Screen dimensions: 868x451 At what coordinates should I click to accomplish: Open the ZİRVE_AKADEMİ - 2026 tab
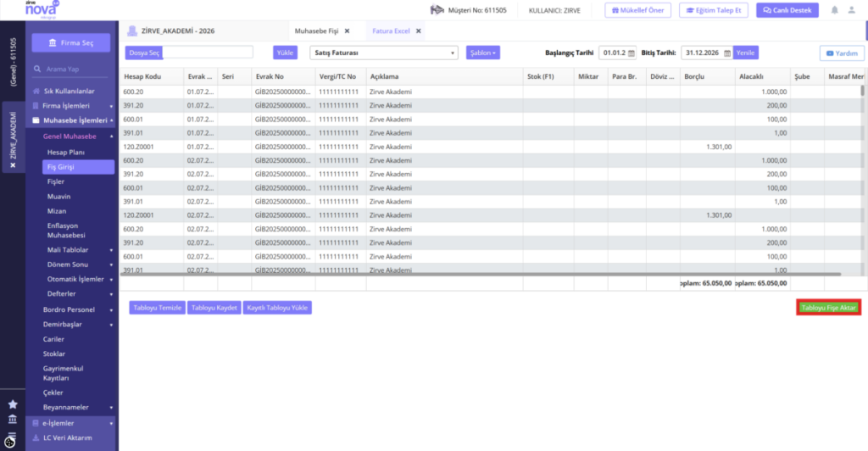(x=178, y=31)
